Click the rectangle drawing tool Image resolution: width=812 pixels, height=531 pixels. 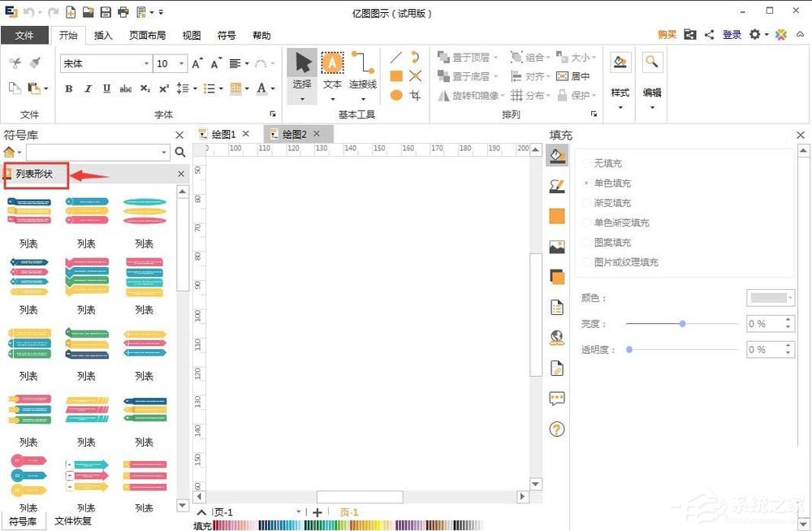point(395,76)
